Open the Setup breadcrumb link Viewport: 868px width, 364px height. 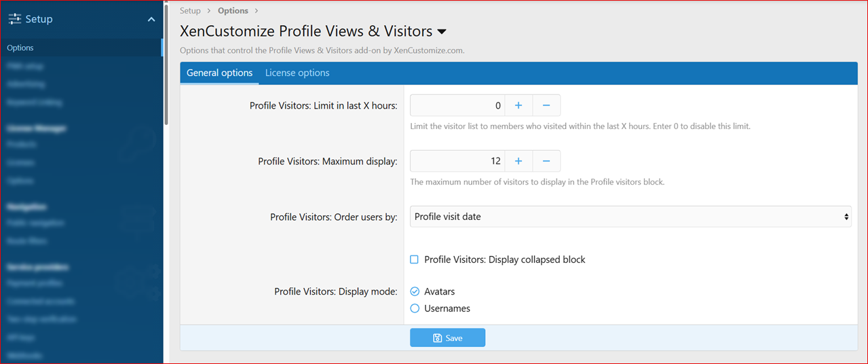[190, 11]
